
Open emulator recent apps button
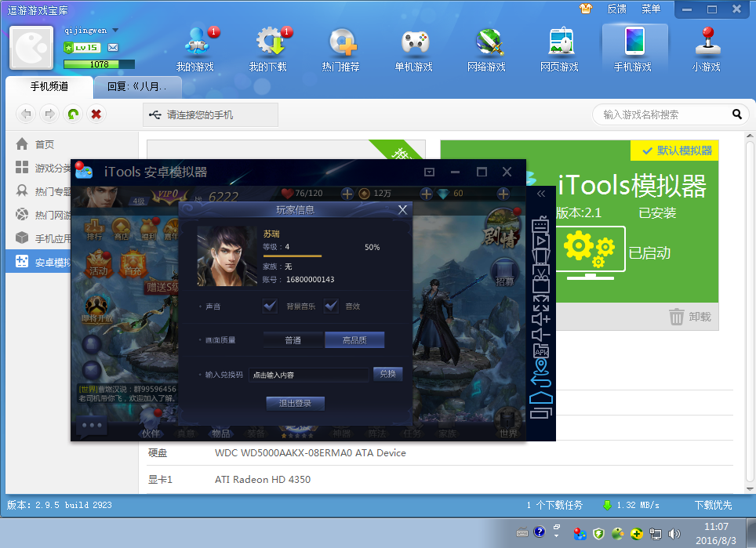coord(541,413)
